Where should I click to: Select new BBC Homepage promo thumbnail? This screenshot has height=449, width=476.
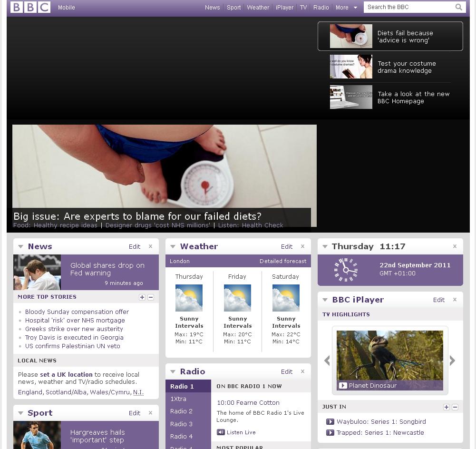(x=351, y=97)
